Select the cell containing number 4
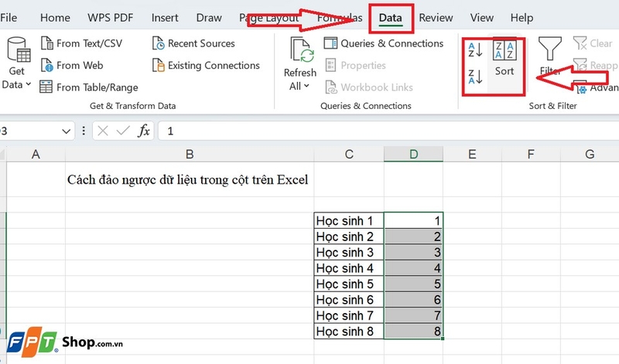The image size is (619, 364). pos(413,267)
